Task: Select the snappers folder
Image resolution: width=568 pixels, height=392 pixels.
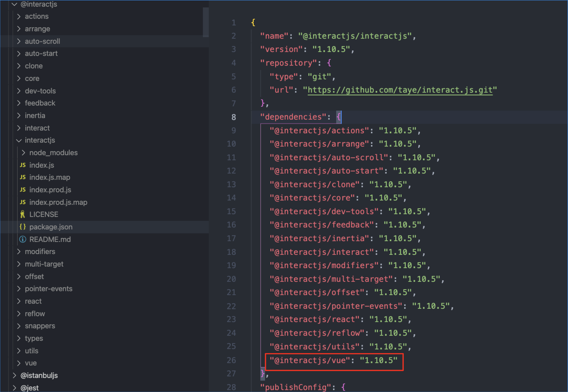Action: click(40, 326)
